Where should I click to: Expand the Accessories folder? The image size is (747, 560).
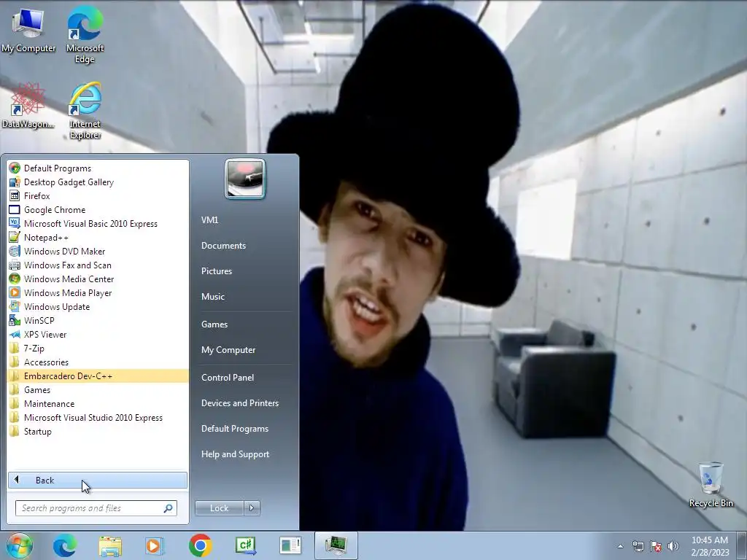point(98,362)
